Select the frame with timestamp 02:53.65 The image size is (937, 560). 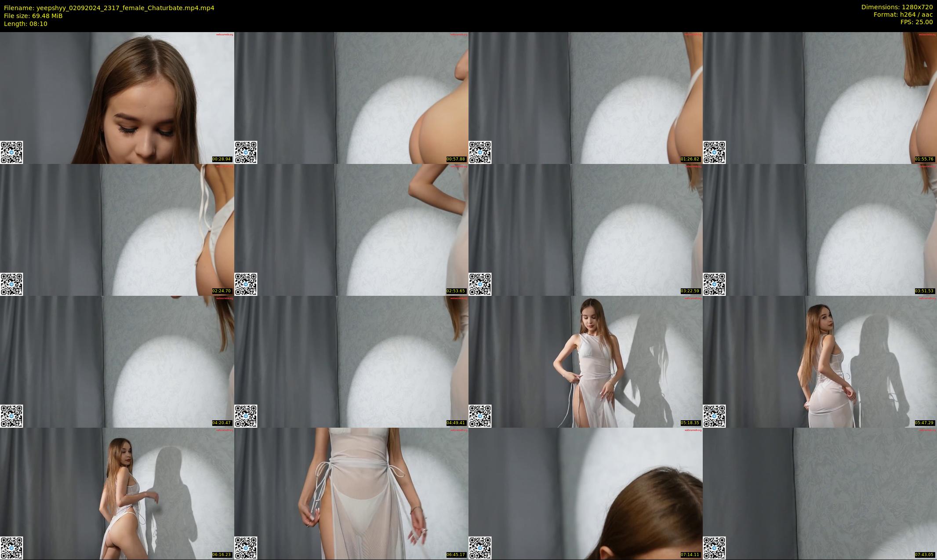coord(351,229)
